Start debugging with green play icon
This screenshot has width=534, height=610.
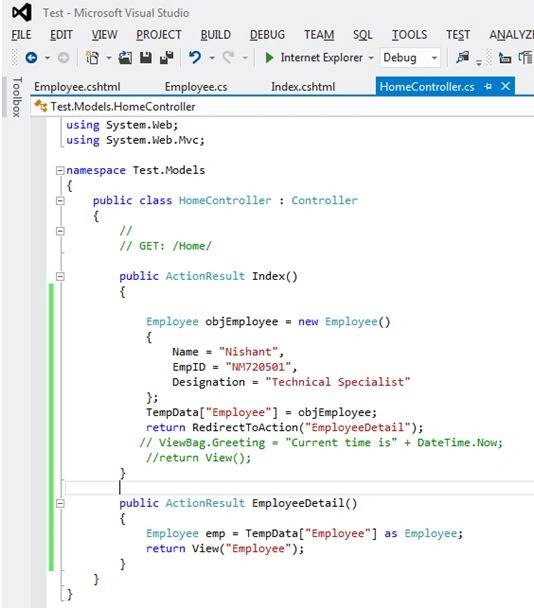(269, 58)
